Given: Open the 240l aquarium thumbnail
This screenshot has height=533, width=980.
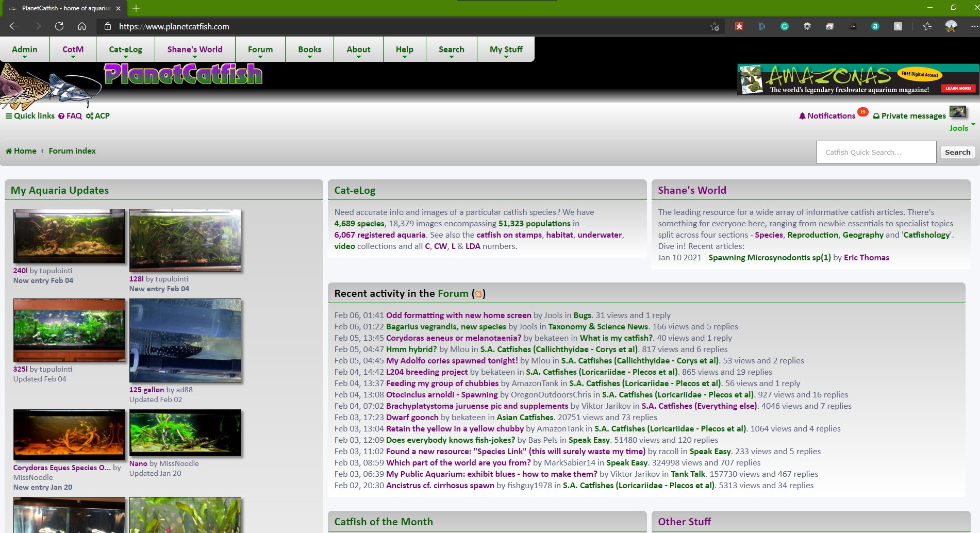Looking at the screenshot, I should pyautogui.click(x=69, y=236).
